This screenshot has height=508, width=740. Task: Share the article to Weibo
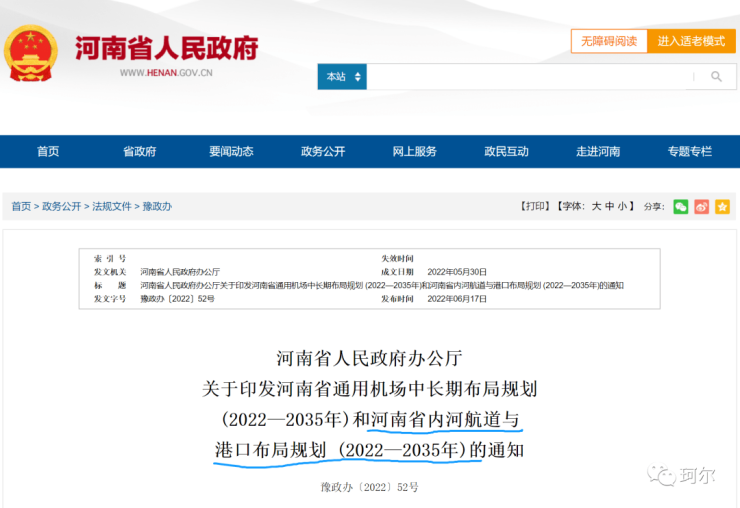[x=701, y=206]
